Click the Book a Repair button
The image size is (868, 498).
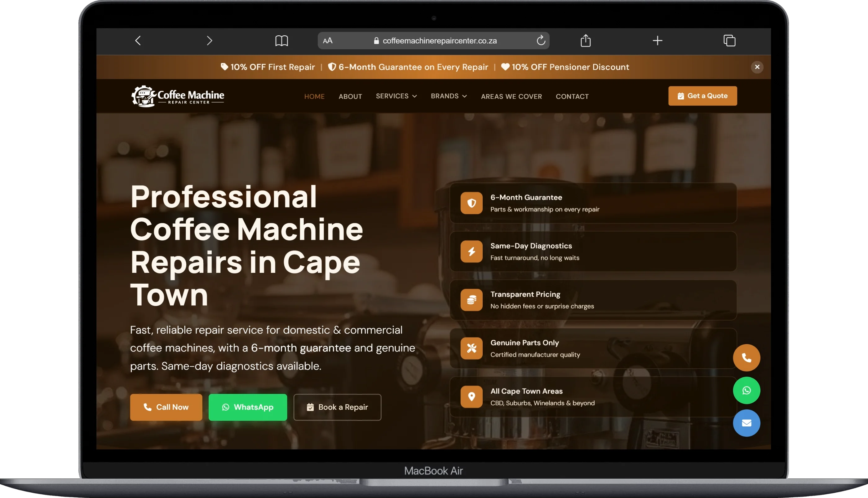coord(337,407)
